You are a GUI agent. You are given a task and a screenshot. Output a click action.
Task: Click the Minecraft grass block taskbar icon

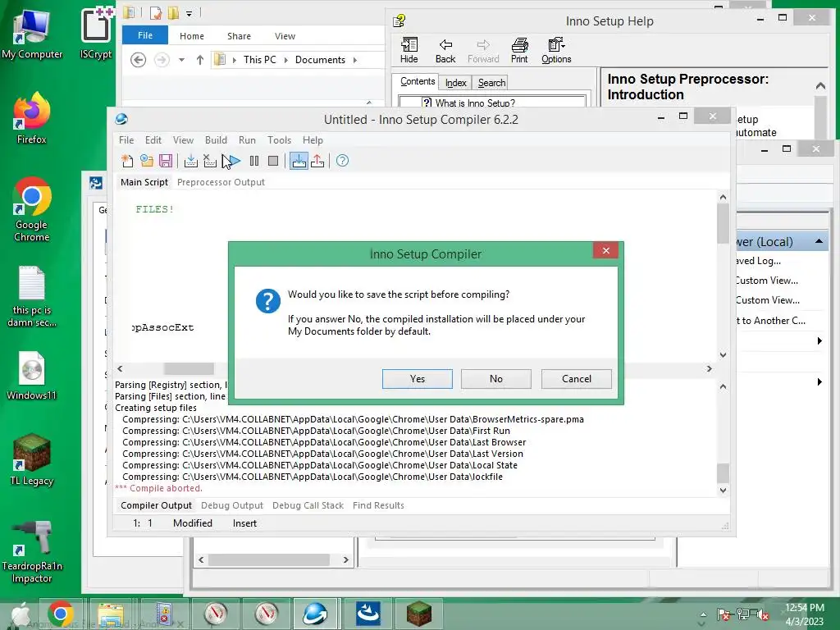419,614
